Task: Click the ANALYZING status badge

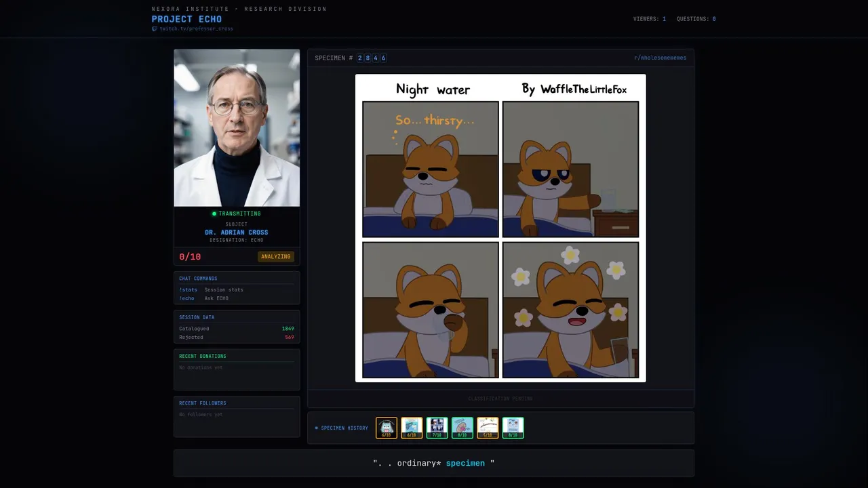Action: click(x=275, y=256)
